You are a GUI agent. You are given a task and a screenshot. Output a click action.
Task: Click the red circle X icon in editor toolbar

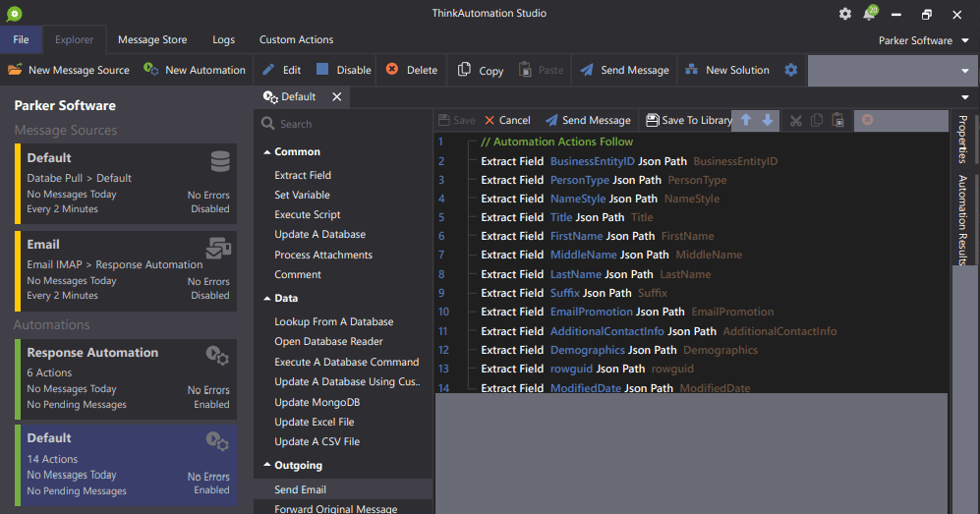(868, 120)
